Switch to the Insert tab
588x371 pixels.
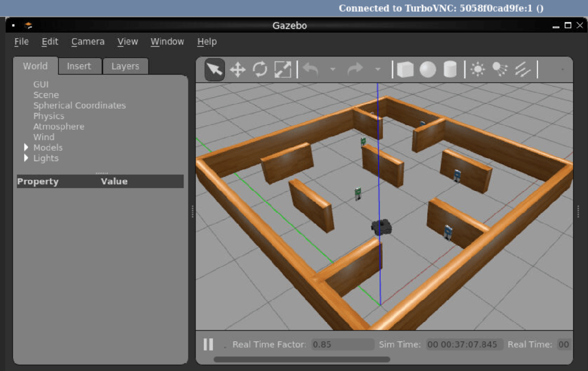(79, 66)
